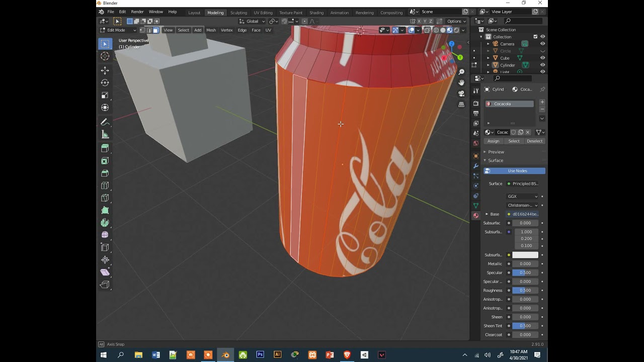Image resolution: width=644 pixels, height=362 pixels.
Task: Open the Mesh menu in viewport
Action: tap(211, 30)
